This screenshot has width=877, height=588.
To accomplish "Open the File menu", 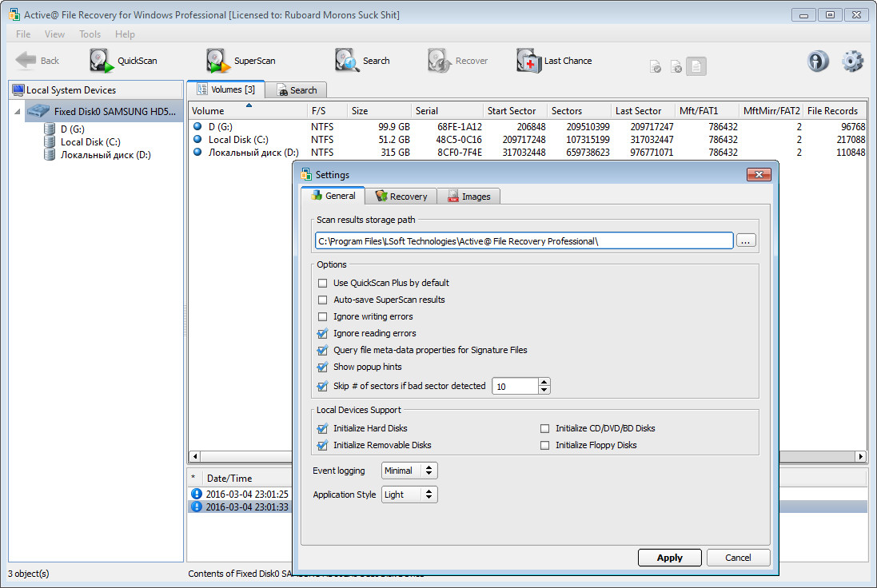I will click(23, 34).
